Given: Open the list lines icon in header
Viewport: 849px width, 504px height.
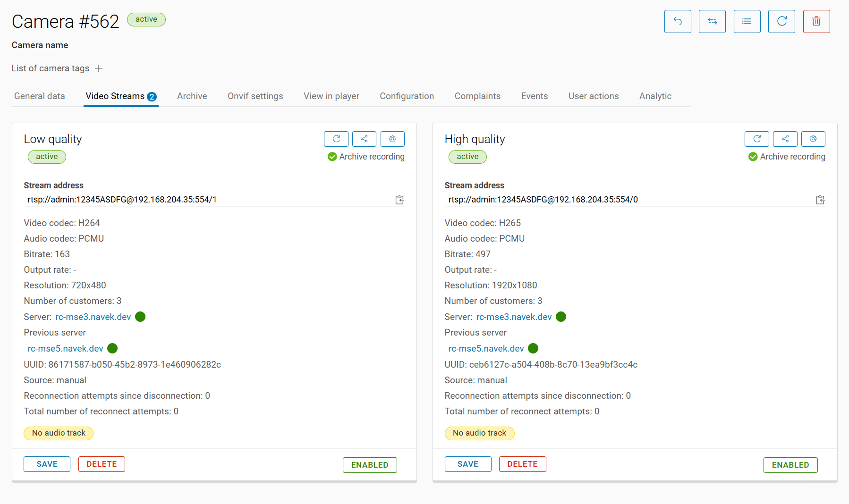Looking at the screenshot, I should pos(747,21).
